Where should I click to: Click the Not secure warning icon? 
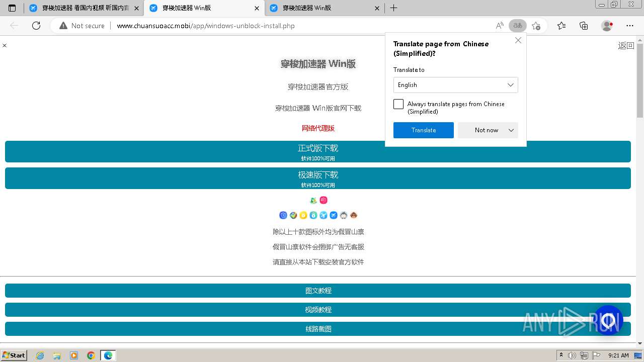(63, 26)
